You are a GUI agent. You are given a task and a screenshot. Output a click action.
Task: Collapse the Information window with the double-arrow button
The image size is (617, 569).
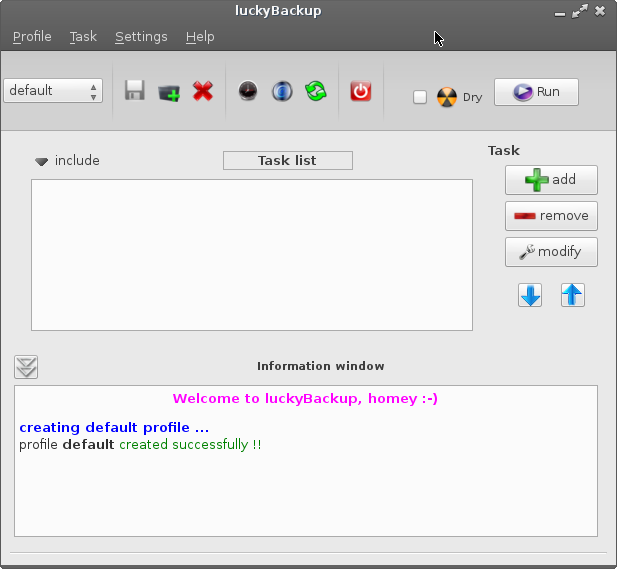tap(26, 367)
